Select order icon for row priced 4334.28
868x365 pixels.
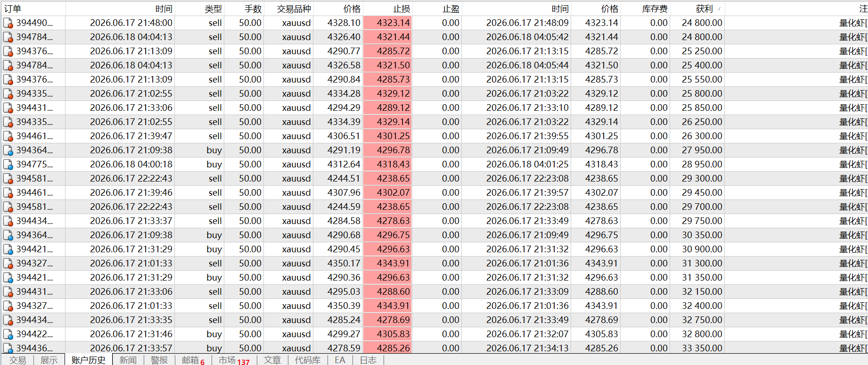click(x=8, y=94)
